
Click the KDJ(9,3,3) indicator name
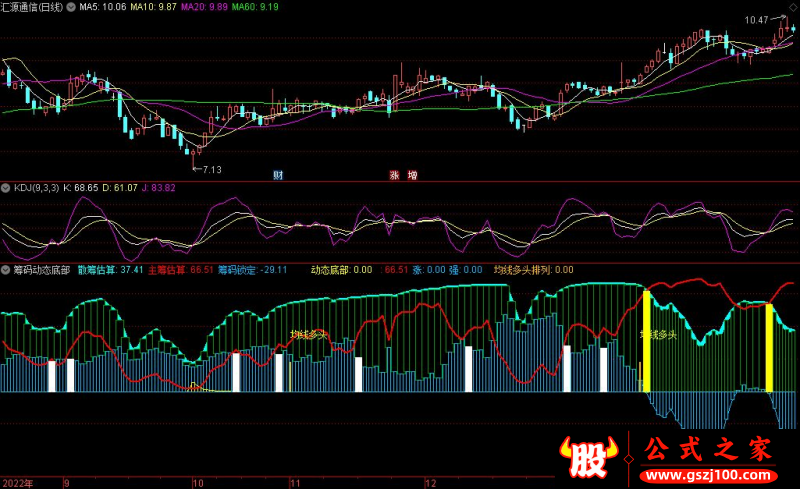point(36,188)
